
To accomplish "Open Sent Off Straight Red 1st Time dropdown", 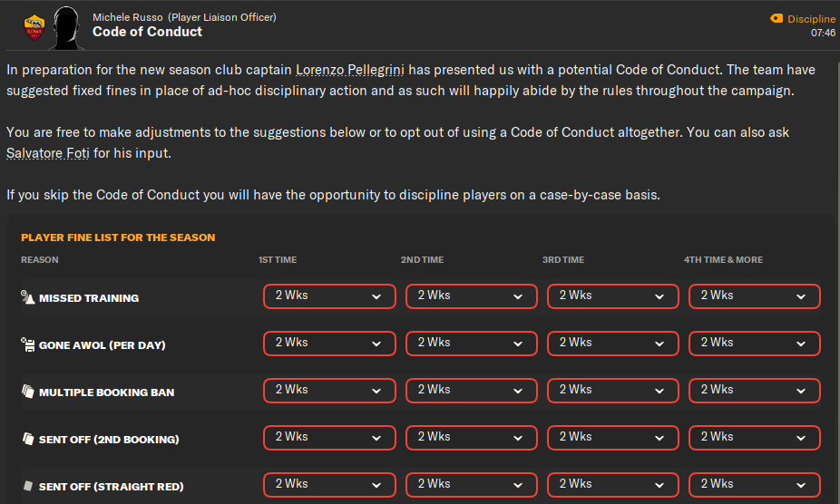I will point(329,484).
